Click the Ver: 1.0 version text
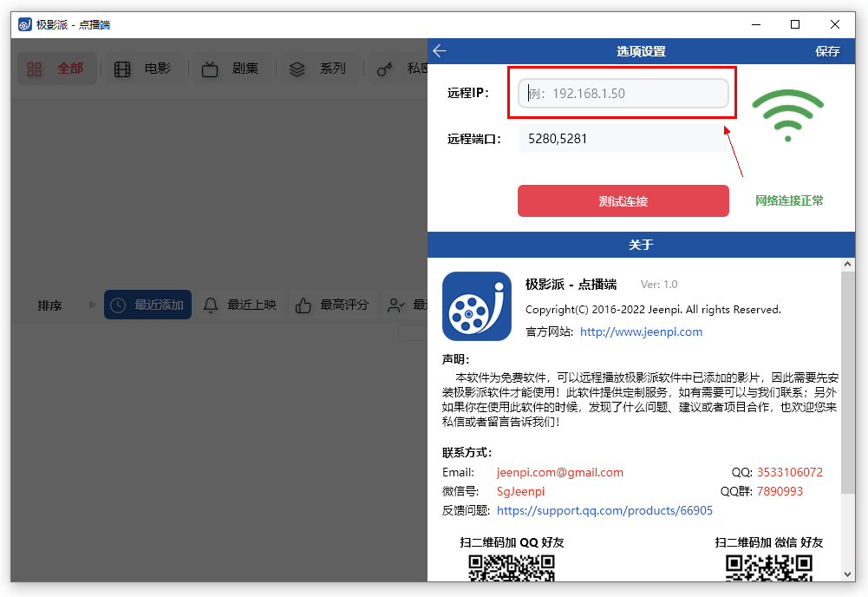 pyautogui.click(x=659, y=285)
